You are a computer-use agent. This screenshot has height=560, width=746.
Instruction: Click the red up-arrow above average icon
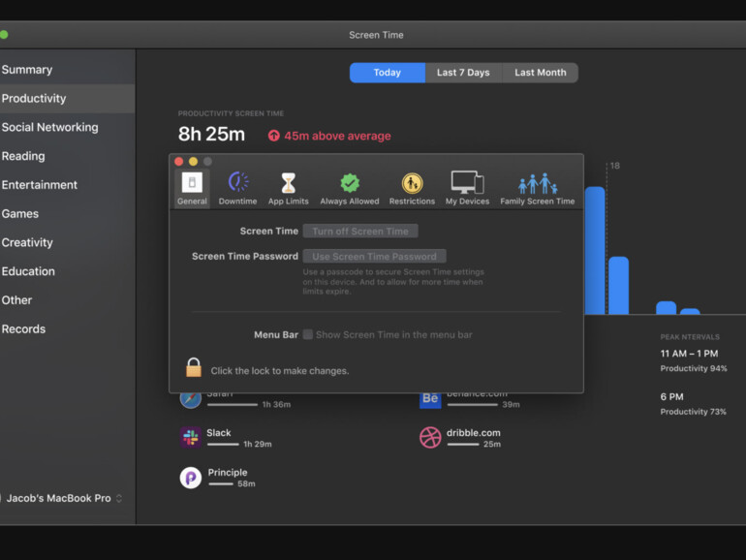coord(273,136)
